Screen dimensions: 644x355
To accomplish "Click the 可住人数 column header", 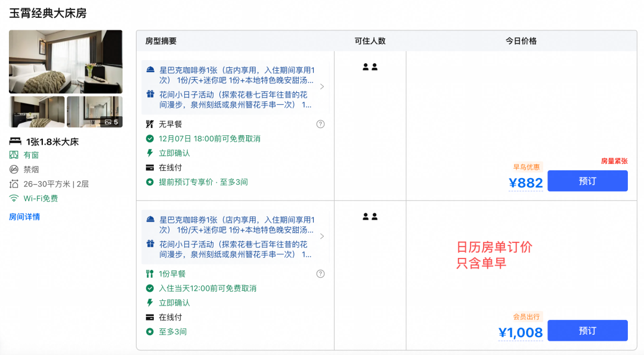I will point(370,41).
